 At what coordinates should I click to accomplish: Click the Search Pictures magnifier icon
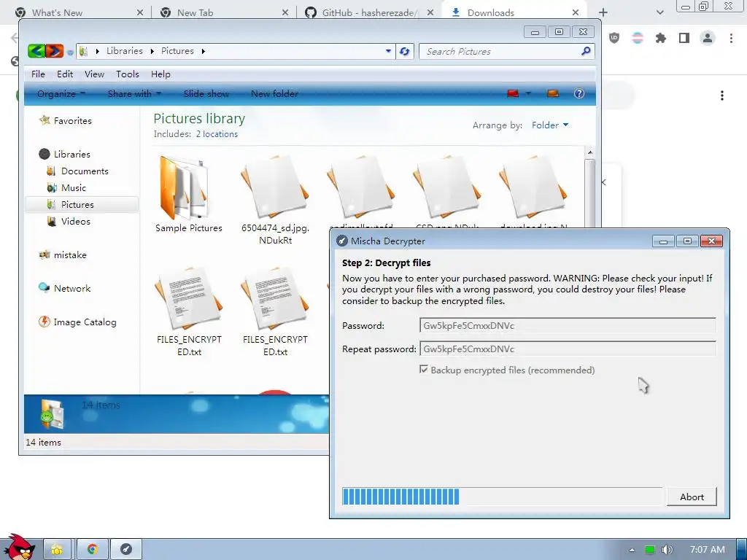(586, 51)
